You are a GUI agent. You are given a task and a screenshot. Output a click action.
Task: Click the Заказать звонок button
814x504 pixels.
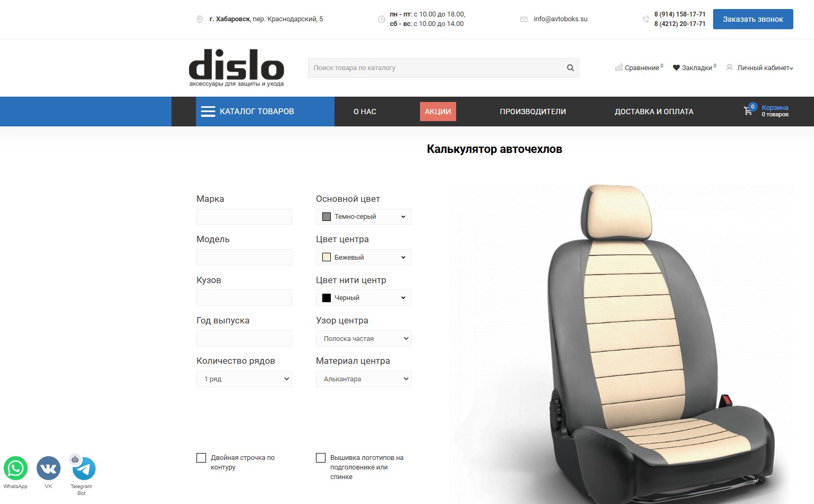pos(753,19)
